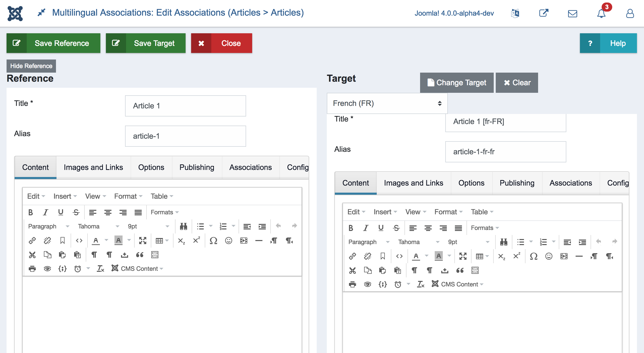Click the find and replace binoculars in Reference editor
Image resolution: width=644 pixels, height=353 pixels.
click(183, 226)
